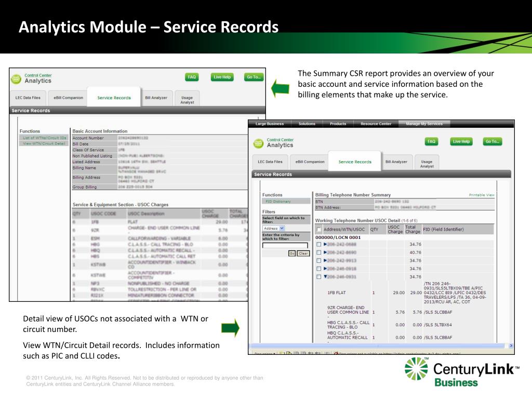The height and width of the screenshot is (399, 532).
Task: Click the Account Number label in the back window
Action: pos(88,138)
